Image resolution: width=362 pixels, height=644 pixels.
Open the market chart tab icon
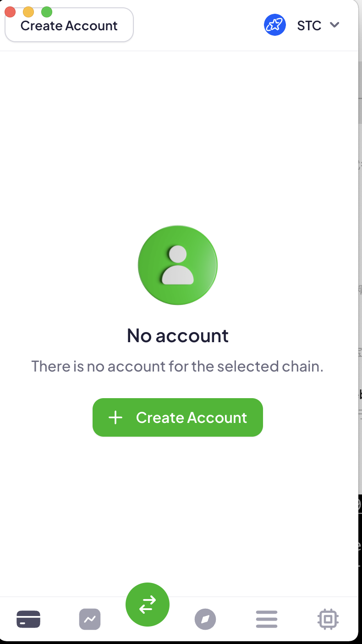point(90,619)
